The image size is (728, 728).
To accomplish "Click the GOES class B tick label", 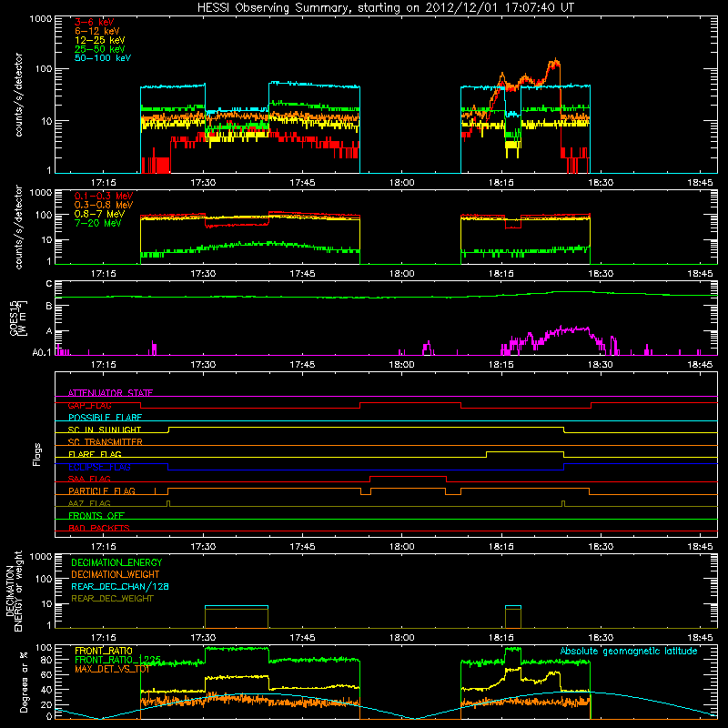I will [x=49, y=306].
